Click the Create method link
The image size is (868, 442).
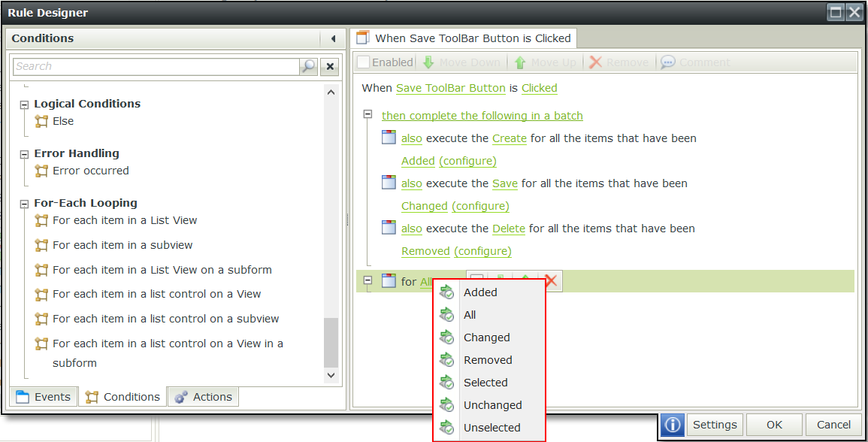510,138
